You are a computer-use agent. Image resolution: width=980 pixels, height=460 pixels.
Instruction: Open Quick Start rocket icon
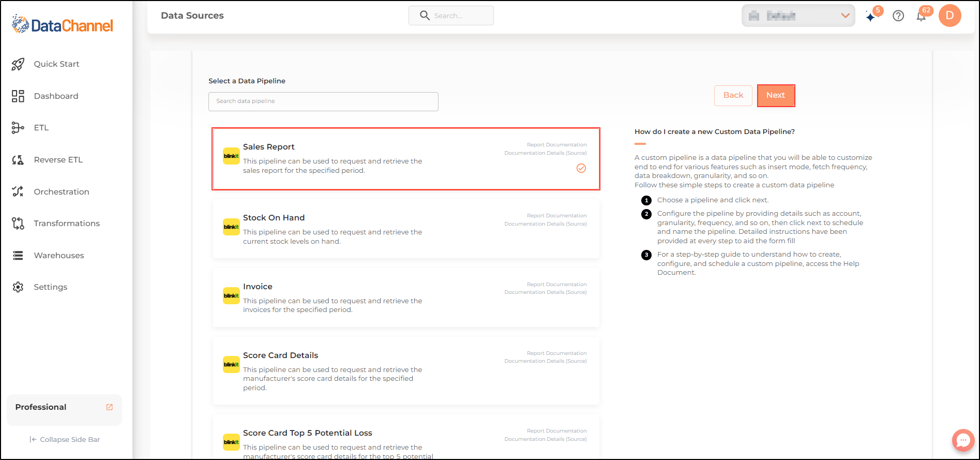click(x=18, y=64)
